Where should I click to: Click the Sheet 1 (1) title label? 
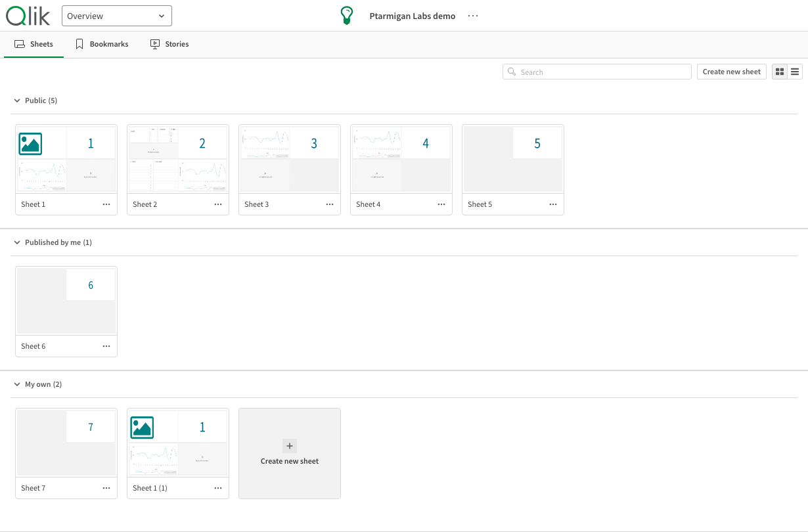150,488
